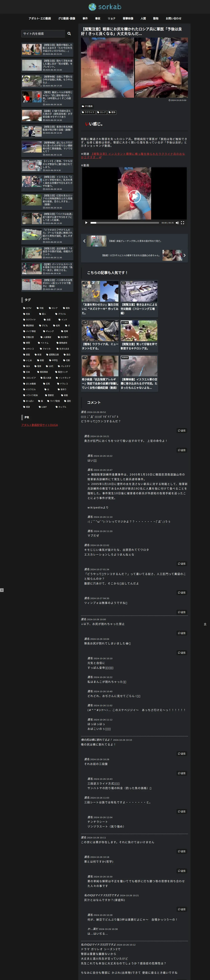Jump to top with double-chevron icon
210x980 pixels.
click(205, 624)
